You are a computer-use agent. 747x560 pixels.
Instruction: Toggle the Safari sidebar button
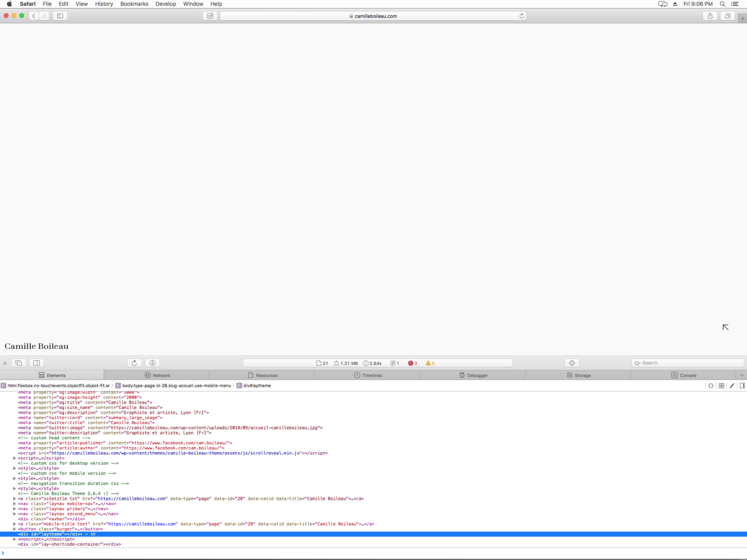60,16
